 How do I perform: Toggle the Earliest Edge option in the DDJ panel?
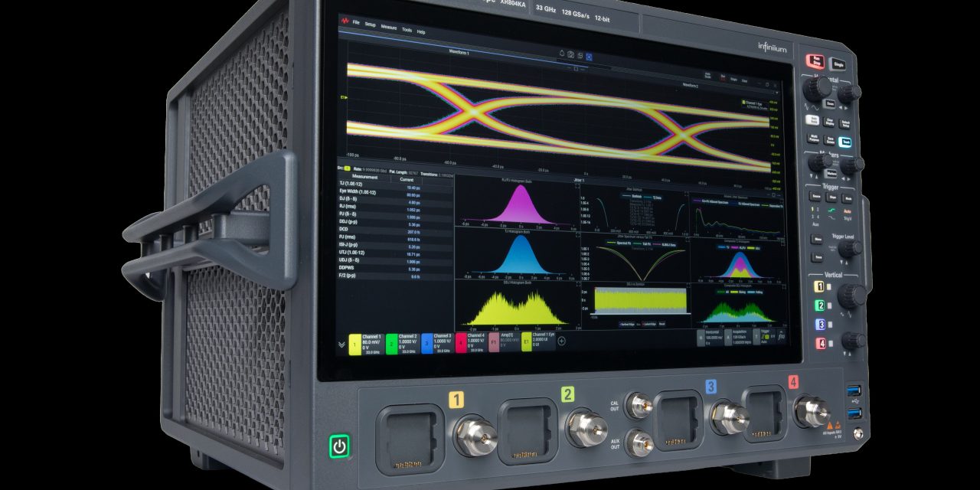click(x=628, y=324)
